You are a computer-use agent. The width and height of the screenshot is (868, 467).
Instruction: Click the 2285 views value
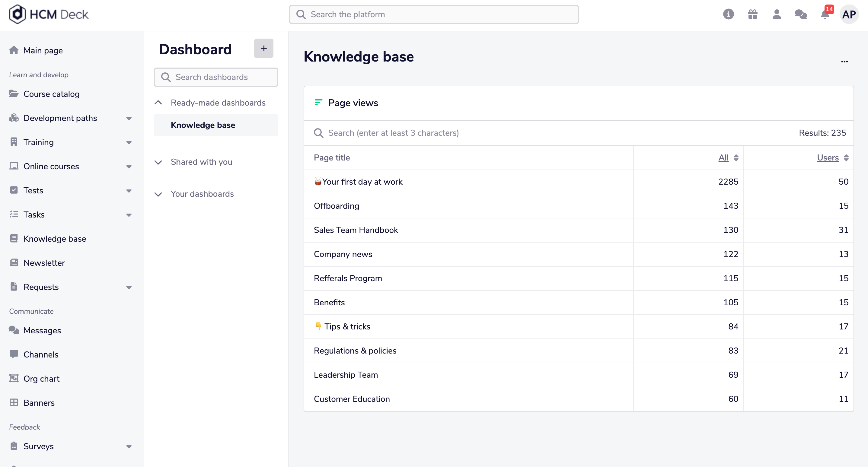(x=728, y=182)
